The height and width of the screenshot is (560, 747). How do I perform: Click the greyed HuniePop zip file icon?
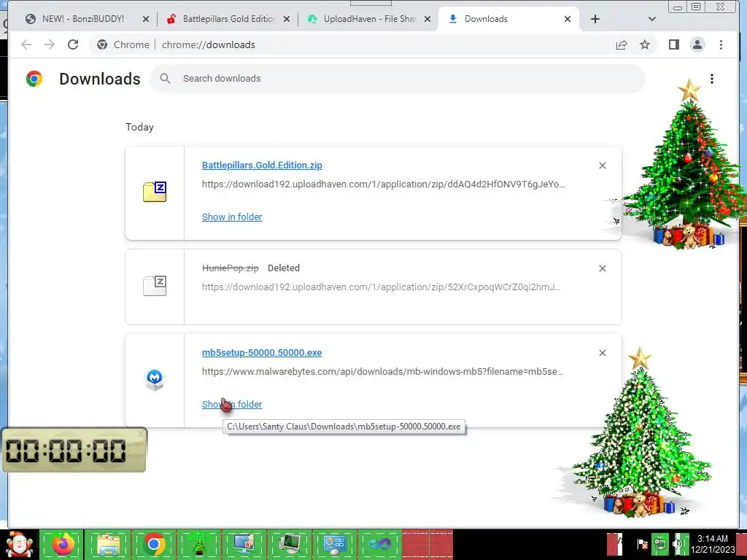(x=155, y=286)
